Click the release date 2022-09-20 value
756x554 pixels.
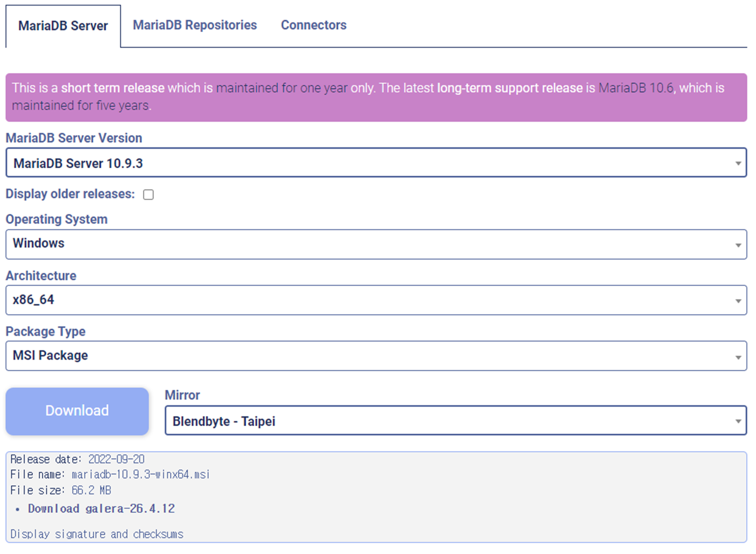pyautogui.click(x=117, y=459)
